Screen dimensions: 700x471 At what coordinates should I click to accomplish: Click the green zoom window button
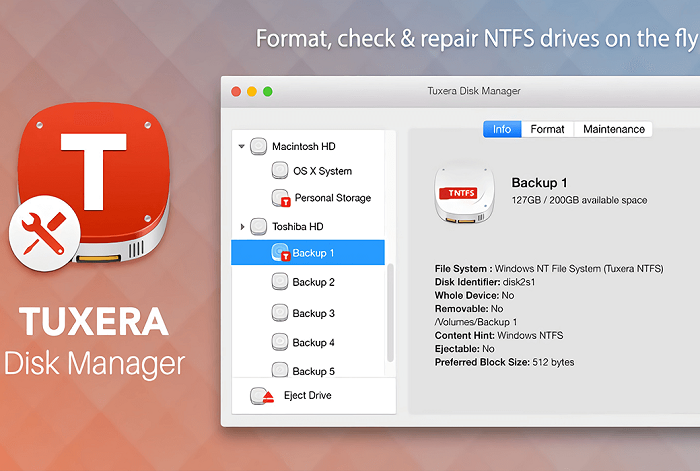pos(268,92)
